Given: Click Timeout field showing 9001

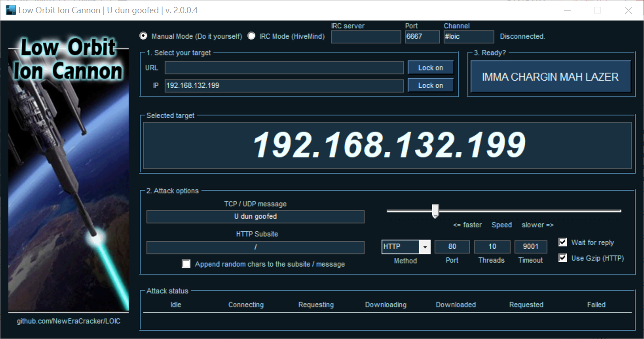Looking at the screenshot, I should pos(530,247).
